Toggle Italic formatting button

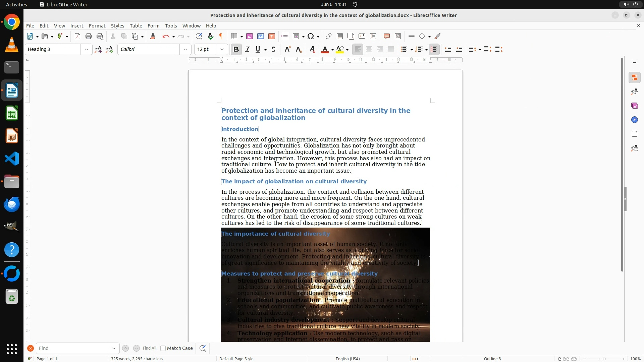248,50
